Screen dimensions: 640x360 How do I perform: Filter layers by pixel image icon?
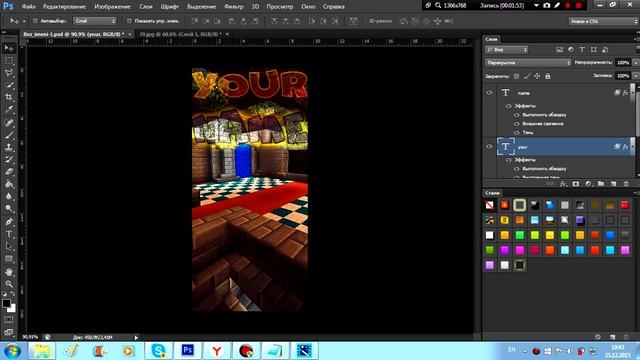point(559,49)
